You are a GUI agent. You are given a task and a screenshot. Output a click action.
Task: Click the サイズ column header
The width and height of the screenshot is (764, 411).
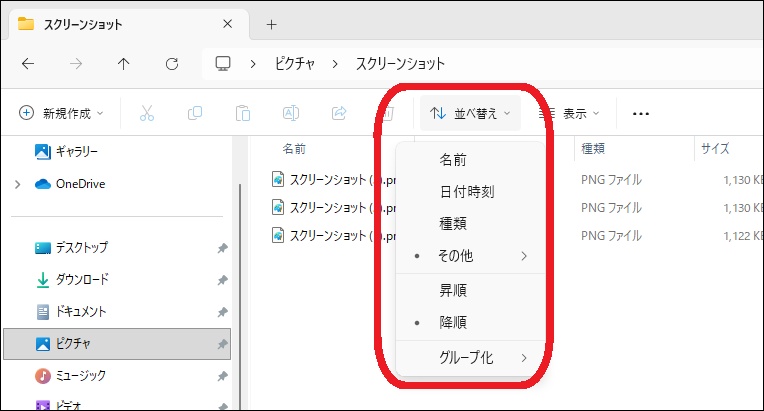tap(715, 149)
